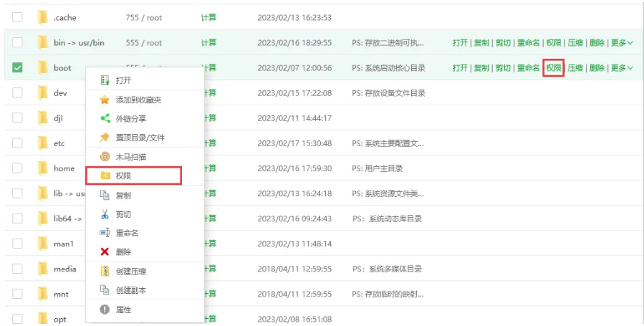
Task: Click the PS: 用户主目录 remark
Action: (x=378, y=168)
